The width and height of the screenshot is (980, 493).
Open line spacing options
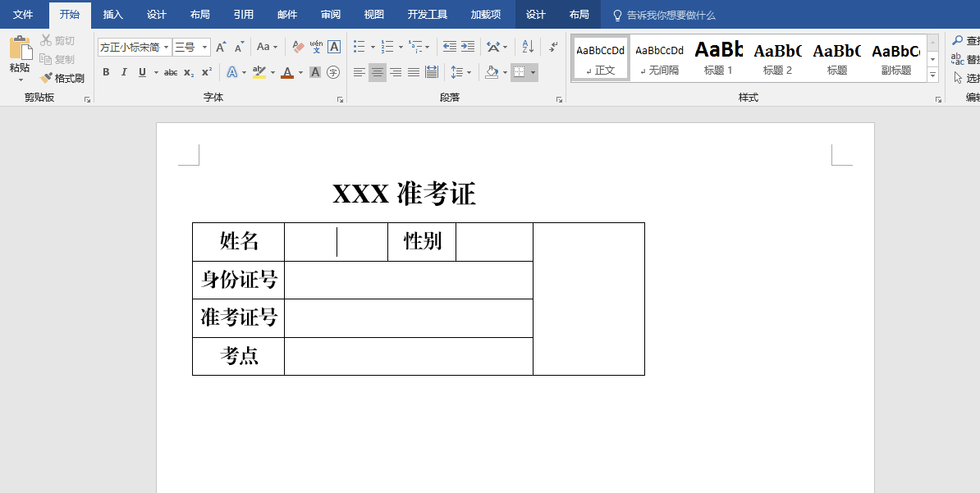click(457, 72)
